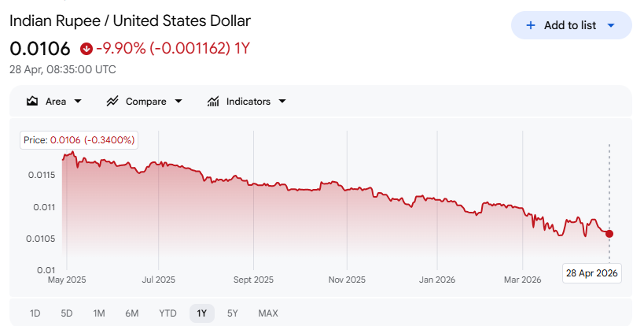Show the MAX time range
The image size is (644, 326).
pyautogui.click(x=268, y=313)
